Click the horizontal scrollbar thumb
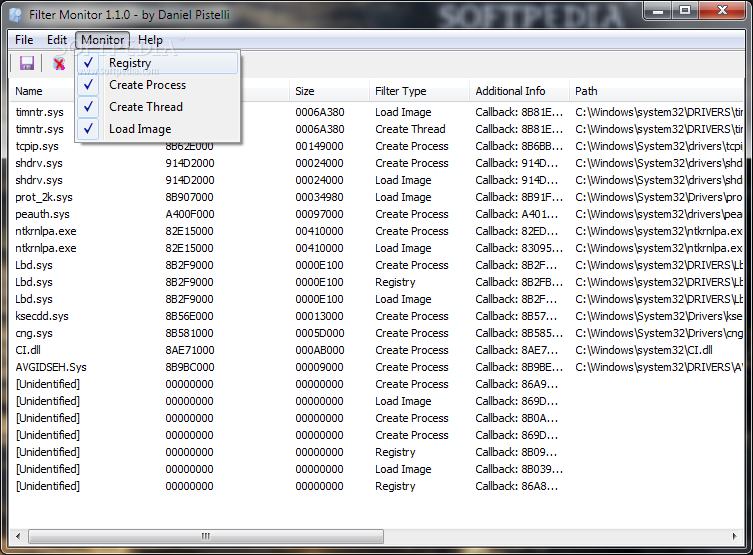 pyautogui.click(x=206, y=536)
